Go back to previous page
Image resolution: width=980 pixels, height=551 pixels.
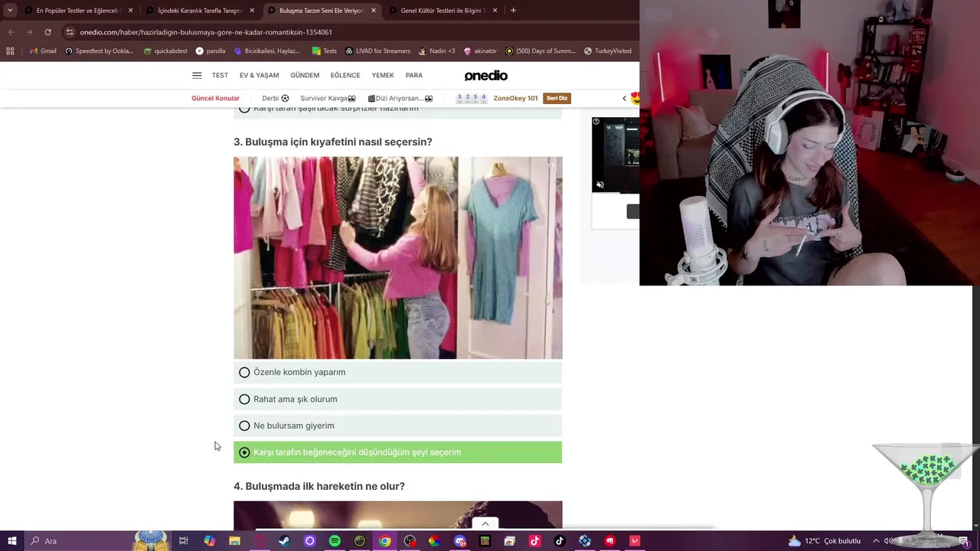pyautogui.click(x=11, y=32)
